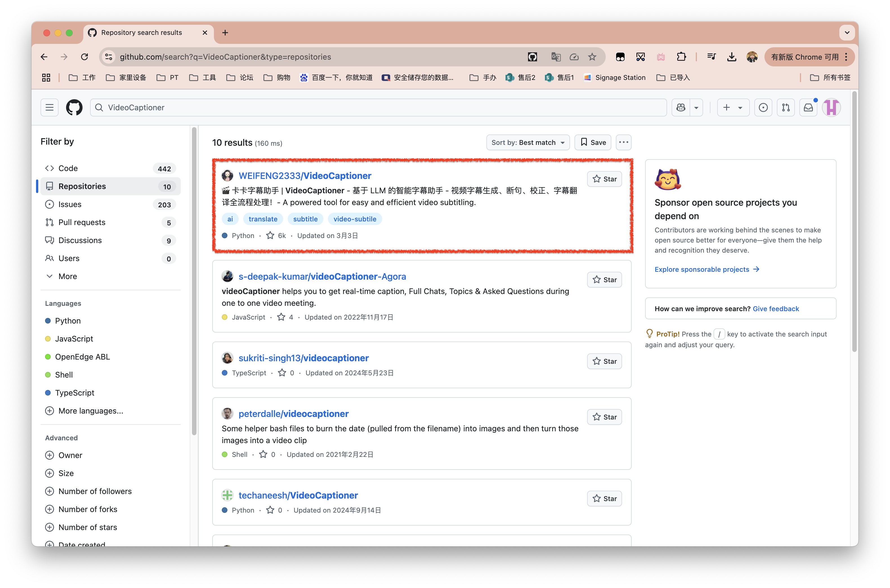Open the notifications inbox icon
890x588 pixels.
pyautogui.click(x=808, y=108)
